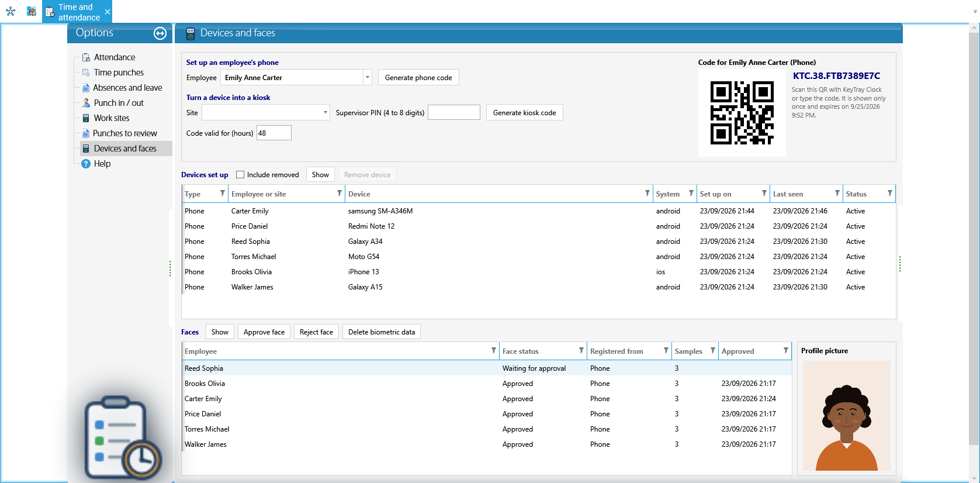
Task: Filter the System column
Action: coord(691,194)
